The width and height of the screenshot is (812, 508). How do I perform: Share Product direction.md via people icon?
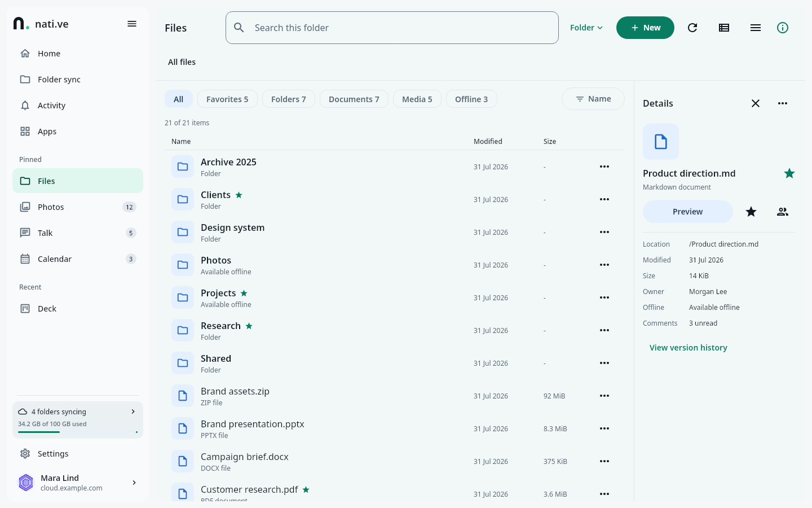783,212
